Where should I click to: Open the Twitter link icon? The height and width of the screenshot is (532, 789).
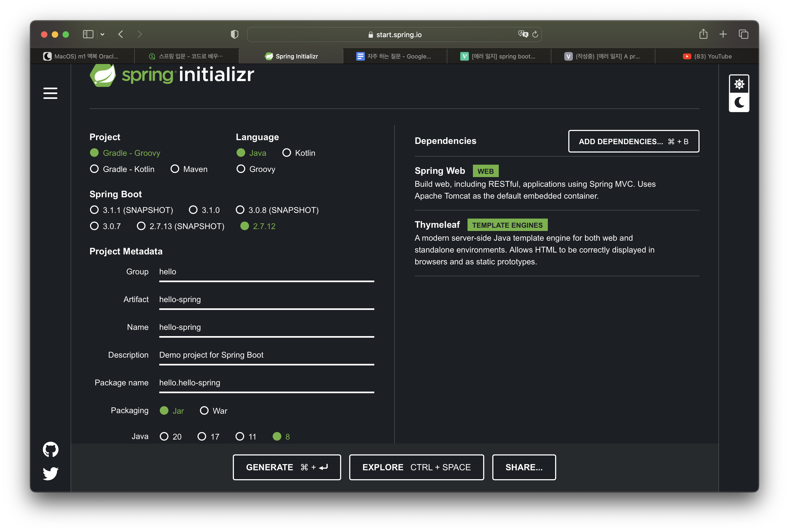51,474
